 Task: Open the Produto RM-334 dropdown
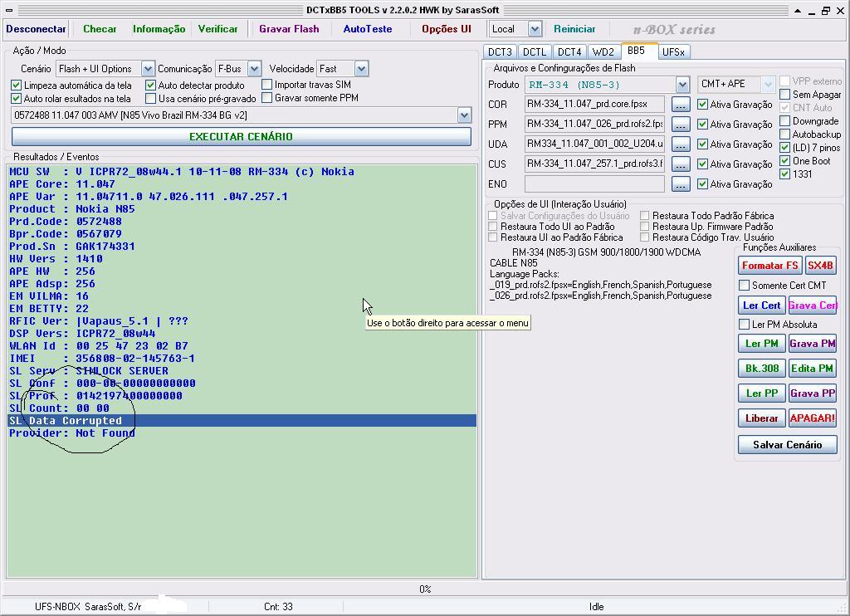coord(682,85)
